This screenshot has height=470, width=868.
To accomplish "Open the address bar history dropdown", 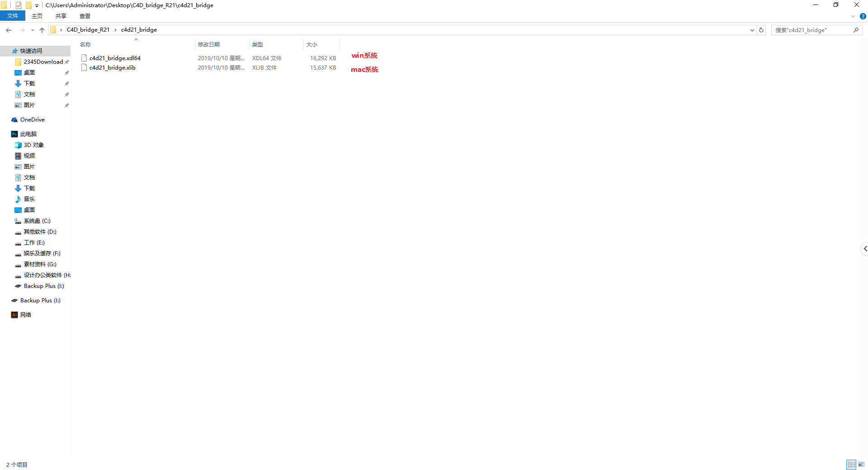I will click(x=752, y=30).
